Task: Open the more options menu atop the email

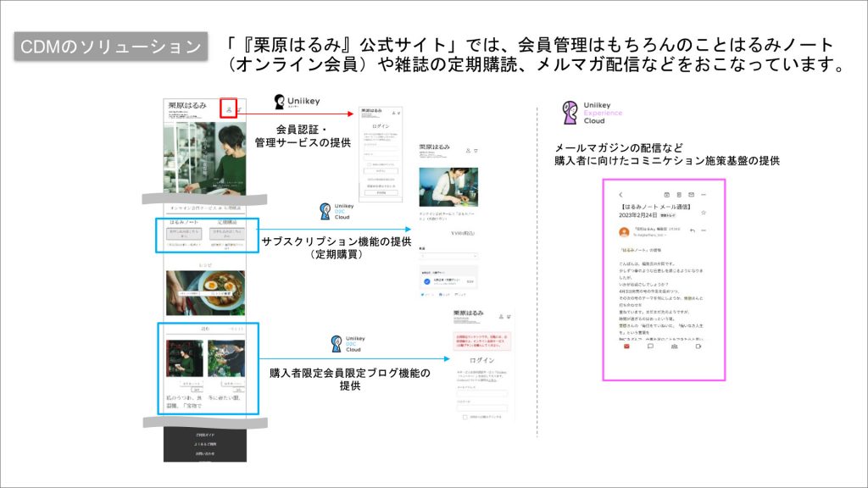Action: point(704,195)
